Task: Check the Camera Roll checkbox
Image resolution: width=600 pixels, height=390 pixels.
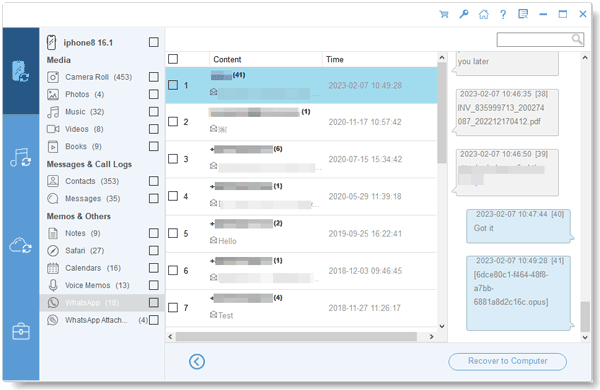Action: click(x=154, y=77)
